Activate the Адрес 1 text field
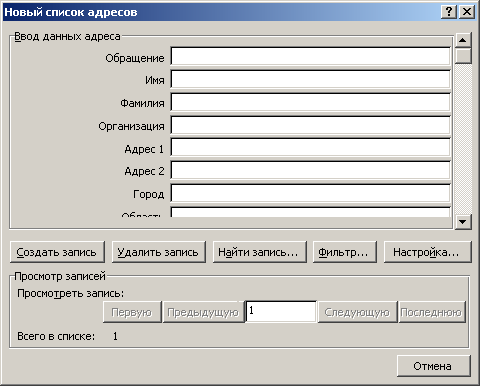480x386 pixels. 310,148
